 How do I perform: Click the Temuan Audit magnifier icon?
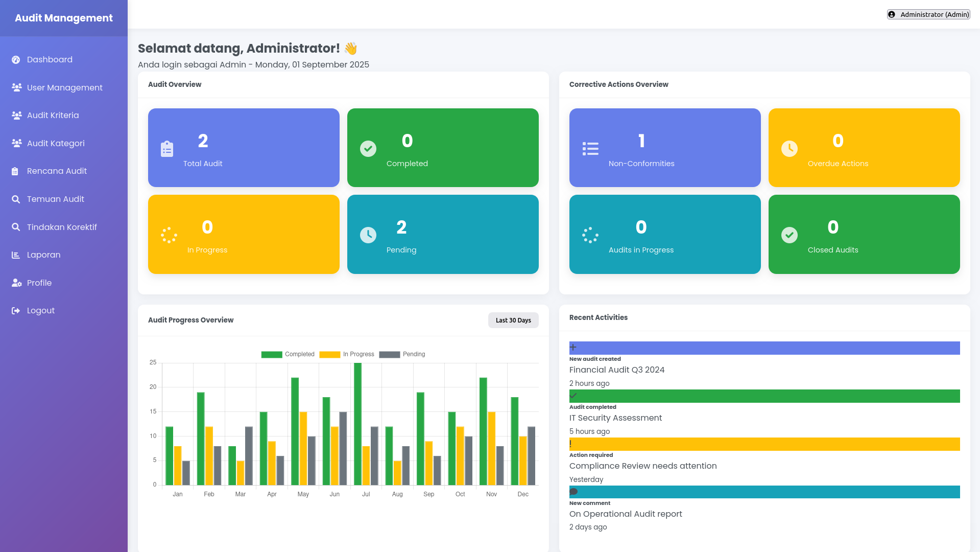16,199
